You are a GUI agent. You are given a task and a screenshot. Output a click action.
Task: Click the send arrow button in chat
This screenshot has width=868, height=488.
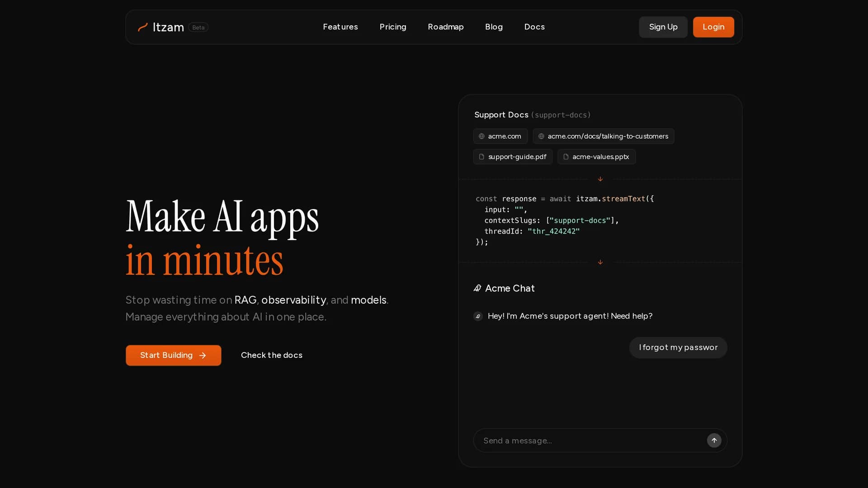click(714, 441)
